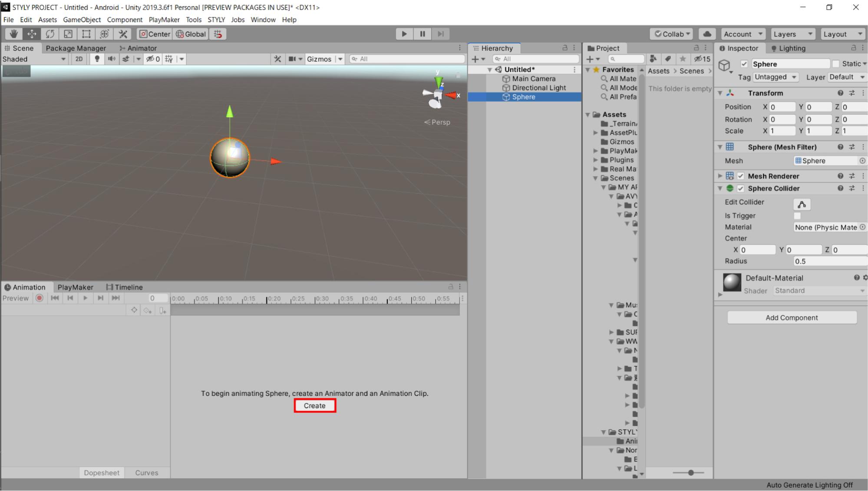
Task: Open the GameObject menu
Action: pyautogui.click(x=82, y=20)
